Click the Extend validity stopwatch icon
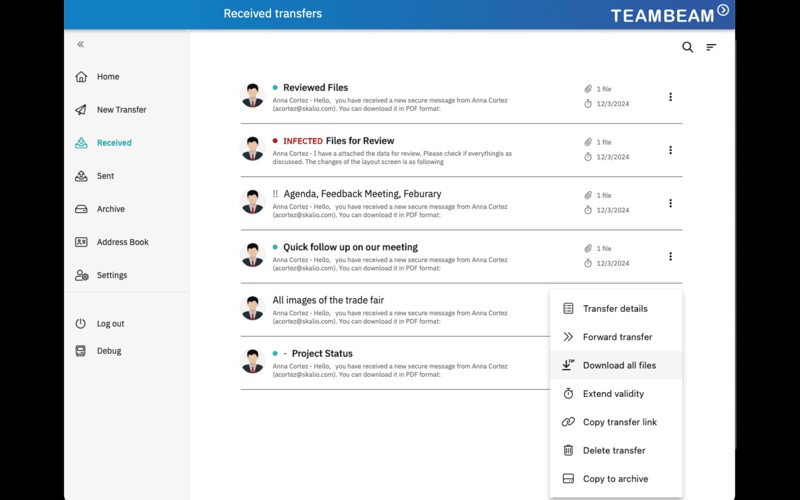Viewport: 800px width, 500px height. coord(568,393)
